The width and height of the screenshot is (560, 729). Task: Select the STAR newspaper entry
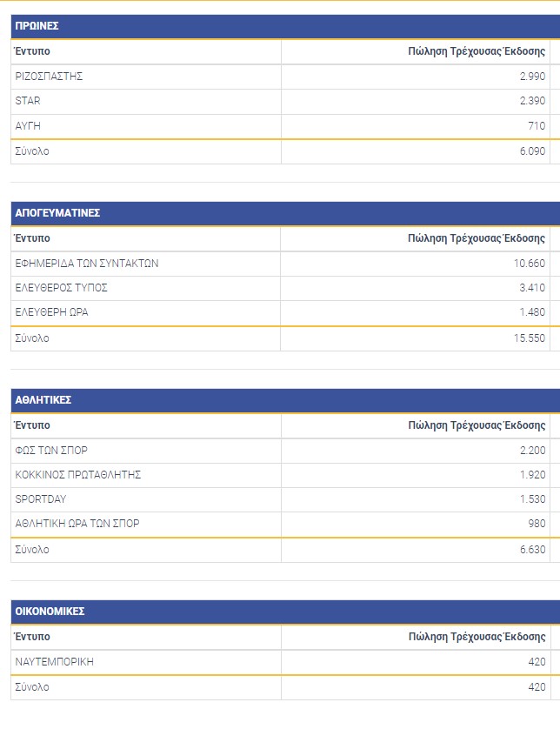click(x=28, y=101)
